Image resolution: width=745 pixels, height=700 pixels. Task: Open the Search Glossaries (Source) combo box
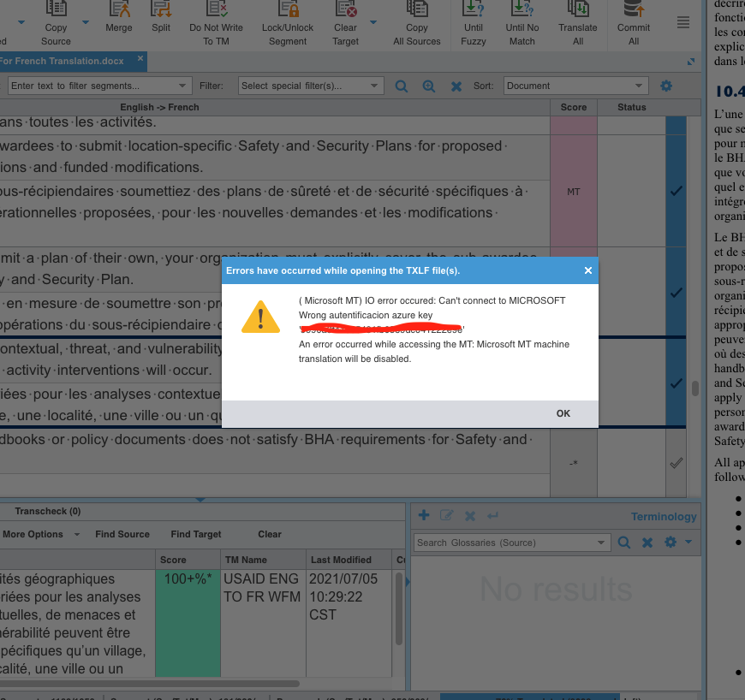[512, 543]
